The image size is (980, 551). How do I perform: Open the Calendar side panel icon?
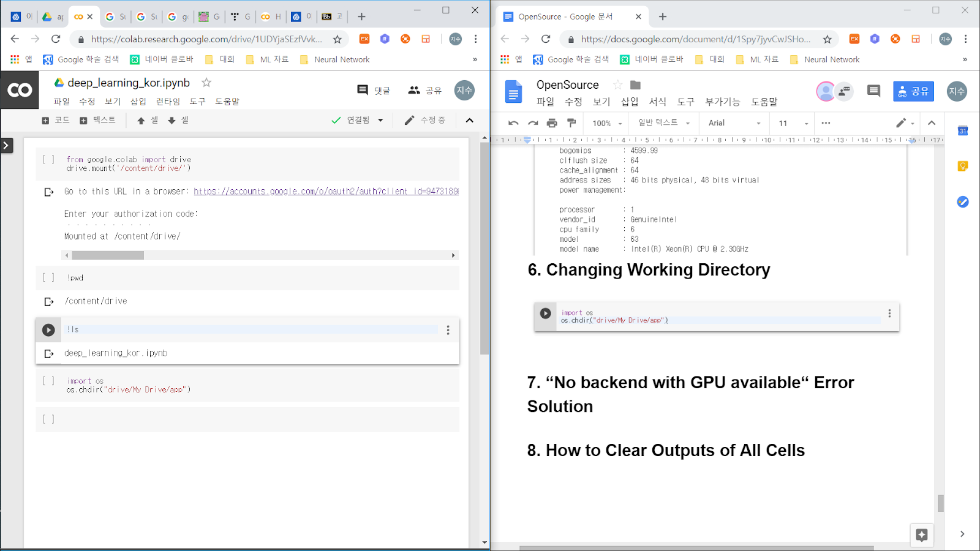(x=963, y=130)
